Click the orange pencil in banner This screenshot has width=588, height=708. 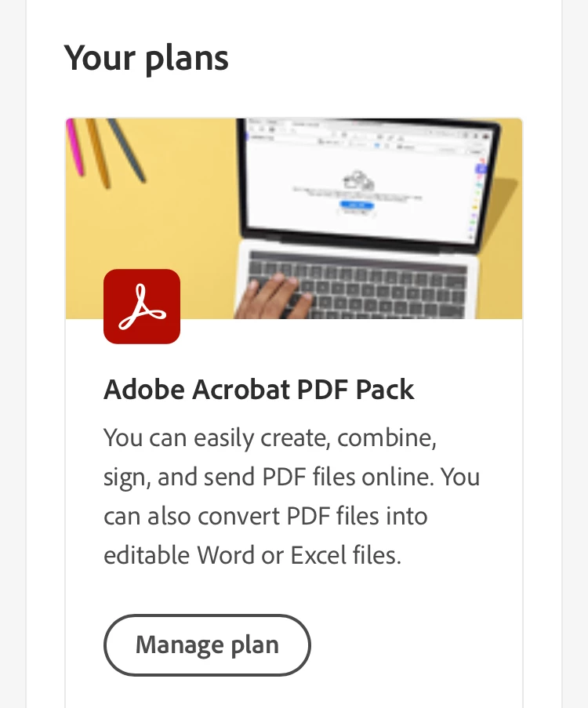click(98, 153)
